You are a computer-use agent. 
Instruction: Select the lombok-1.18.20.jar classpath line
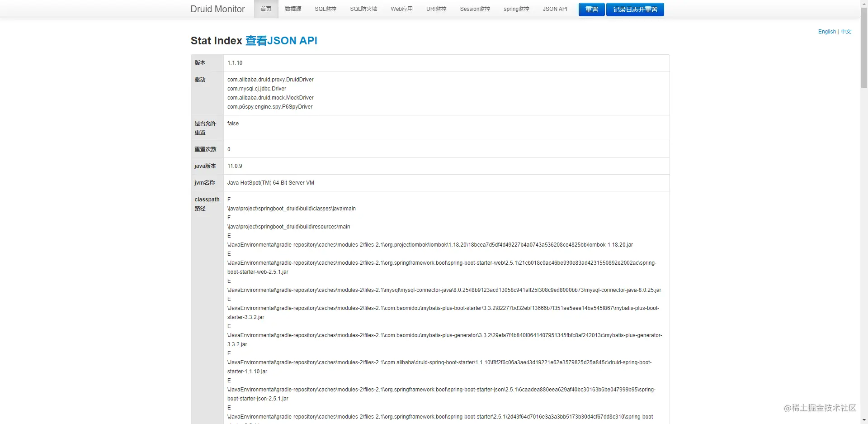430,245
